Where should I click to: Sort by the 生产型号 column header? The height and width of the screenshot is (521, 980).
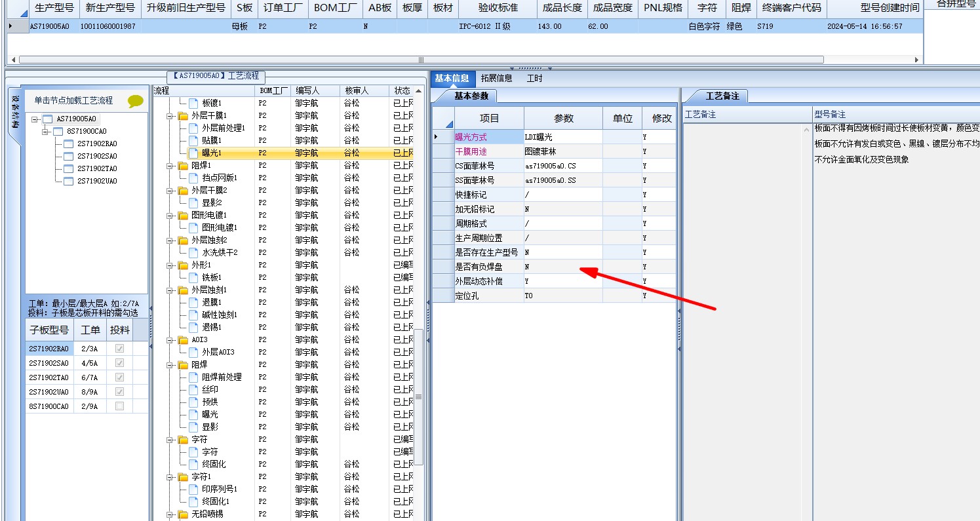tap(54, 9)
